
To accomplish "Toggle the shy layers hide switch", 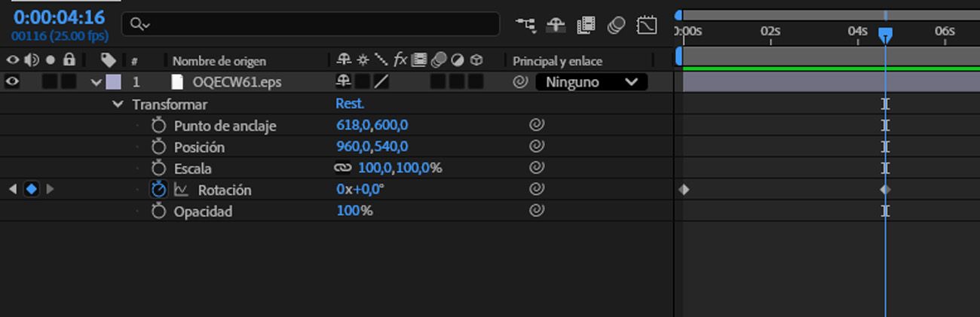I will [556, 25].
